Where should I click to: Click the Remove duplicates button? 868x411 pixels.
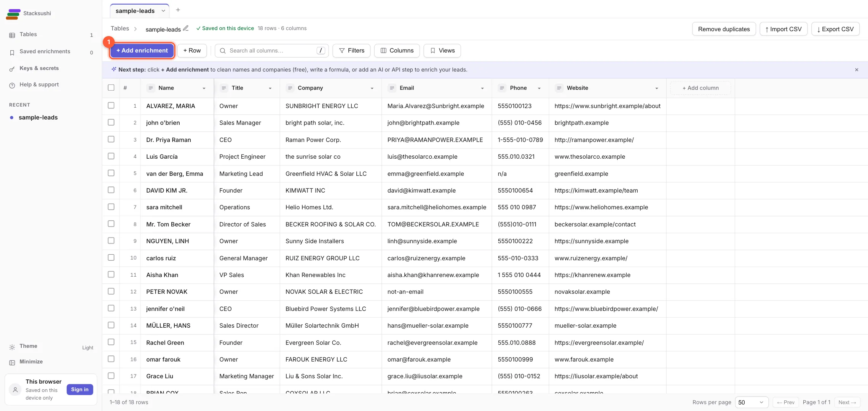click(724, 29)
